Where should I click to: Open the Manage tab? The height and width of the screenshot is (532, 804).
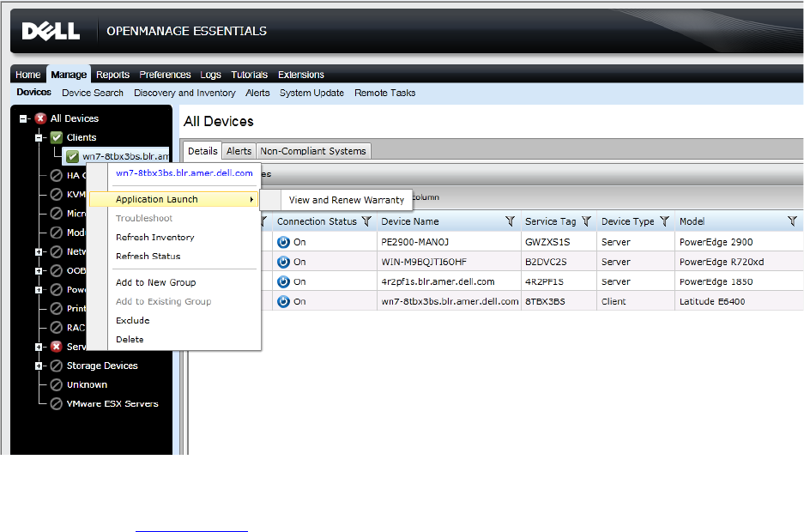pos(69,75)
